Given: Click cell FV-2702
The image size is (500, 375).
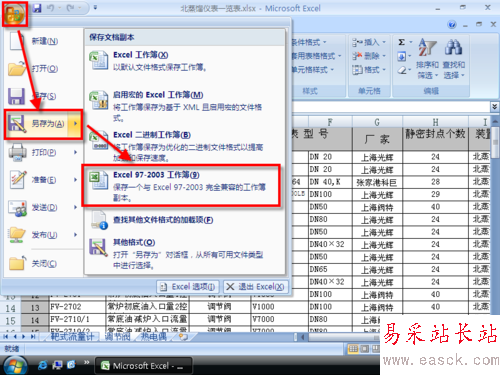Looking at the screenshot, I should tap(77, 307).
